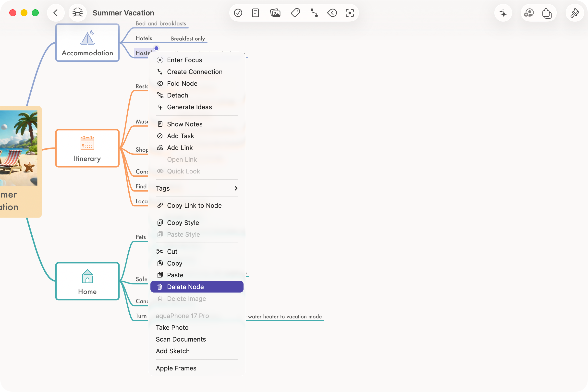Choose Enter Focus from context menu
Viewport: 588px width, 392px height.
click(197, 60)
